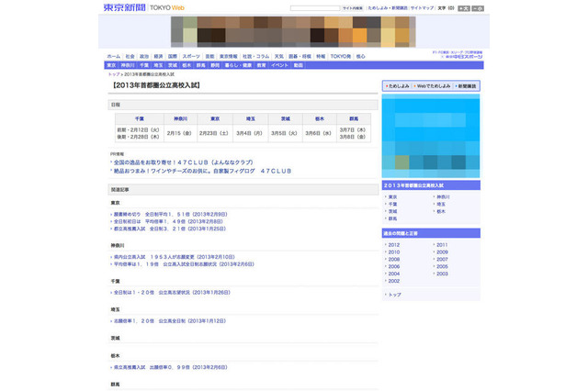Image resolution: width=588 pixels, height=391 pixels.
Task: Select 暮らし・健康 in the blue sub-navigation bar
Action: coord(238,65)
